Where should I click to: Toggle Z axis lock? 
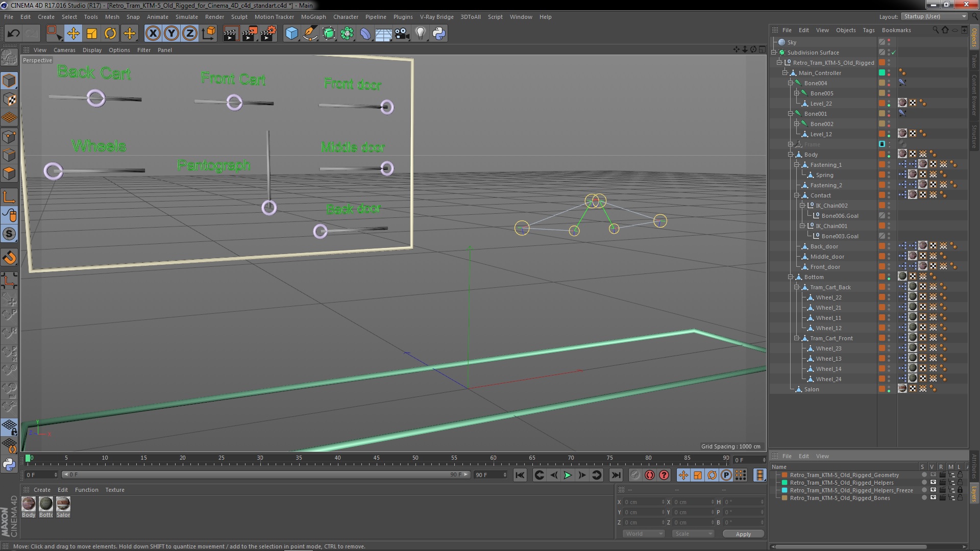pyautogui.click(x=190, y=34)
